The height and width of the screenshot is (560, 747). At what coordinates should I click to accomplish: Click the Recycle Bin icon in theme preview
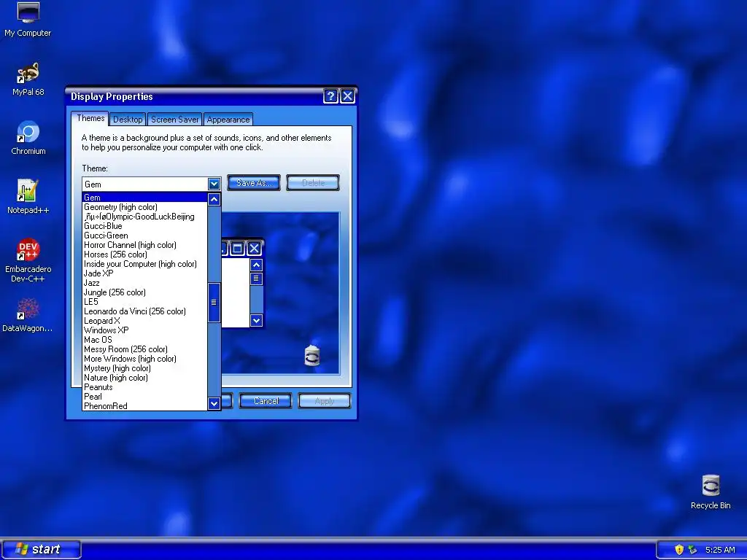[312, 356]
